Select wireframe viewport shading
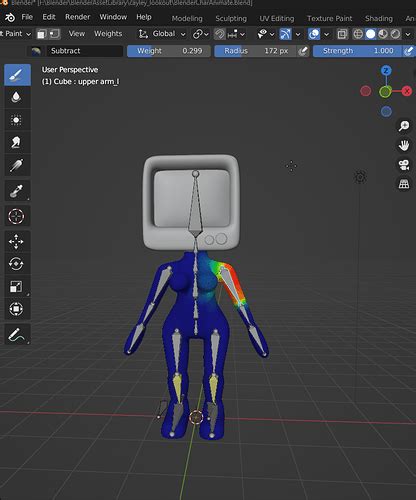Image resolution: width=416 pixels, height=500 pixels. [358, 34]
